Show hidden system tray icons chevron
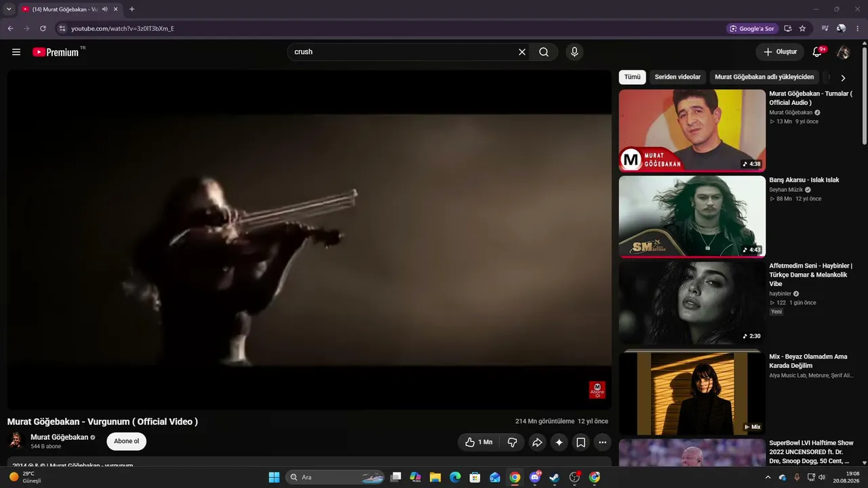This screenshot has width=868, height=488. click(768, 477)
